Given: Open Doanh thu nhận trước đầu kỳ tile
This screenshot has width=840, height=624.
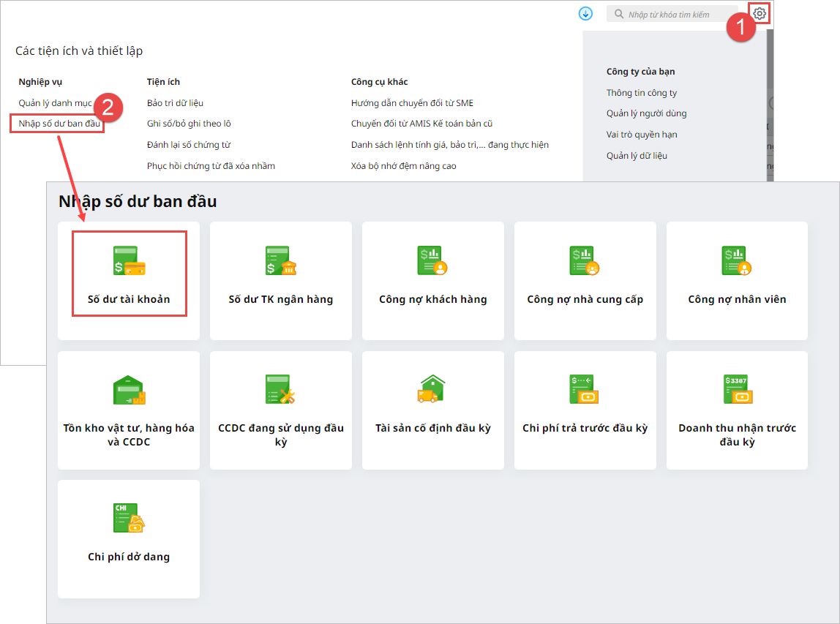Looking at the screenshot, I should 737,410.
